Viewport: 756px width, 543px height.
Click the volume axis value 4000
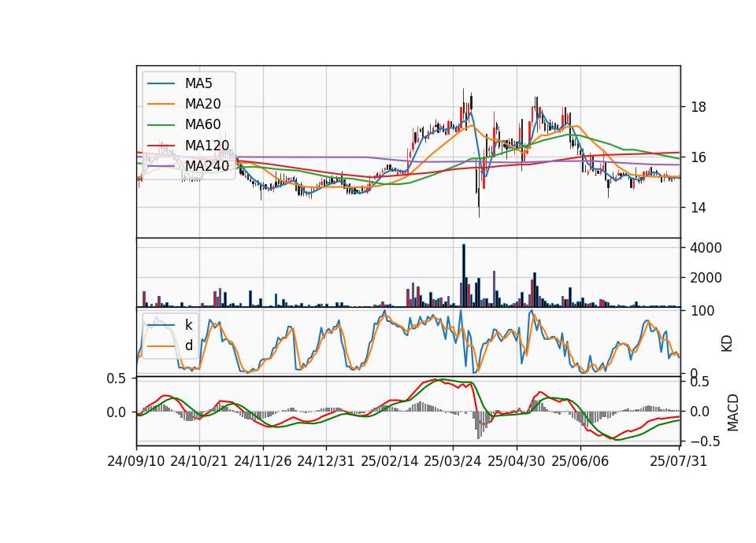tap(706, 248)
